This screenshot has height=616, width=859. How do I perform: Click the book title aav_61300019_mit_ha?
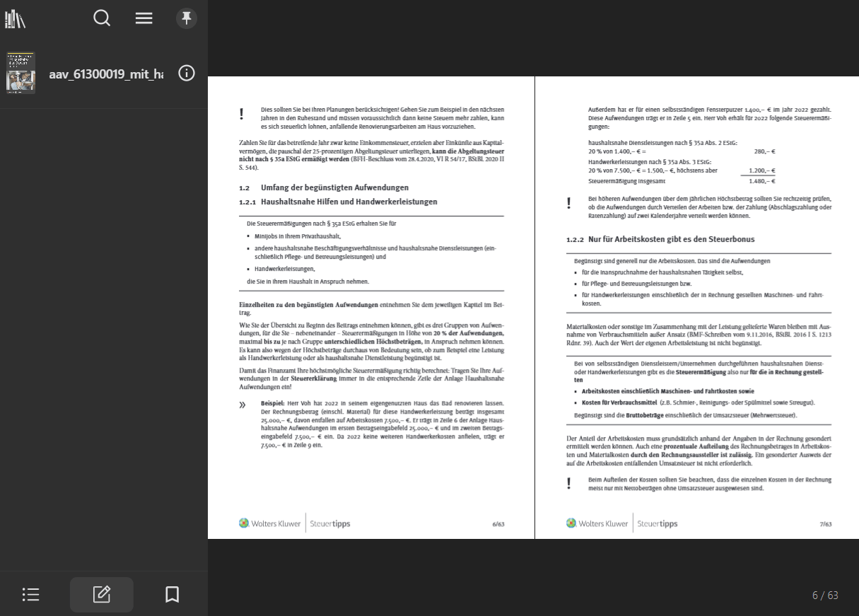(x=106, y=73)
